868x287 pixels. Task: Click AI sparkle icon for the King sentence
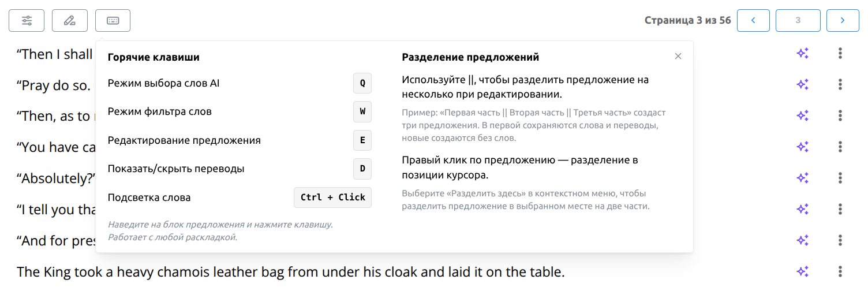point(802,271)
